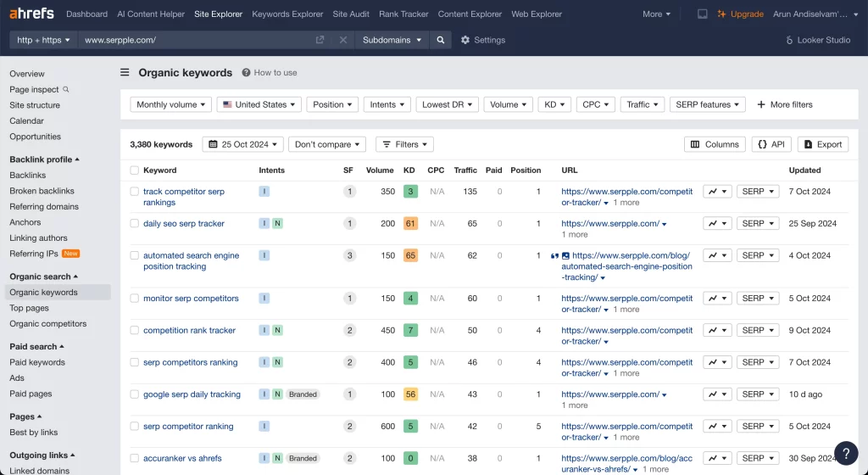Screen dimensions: 868x475
Task: Click featured snippet quote icon in URL column
Action: tap(554, 256)
